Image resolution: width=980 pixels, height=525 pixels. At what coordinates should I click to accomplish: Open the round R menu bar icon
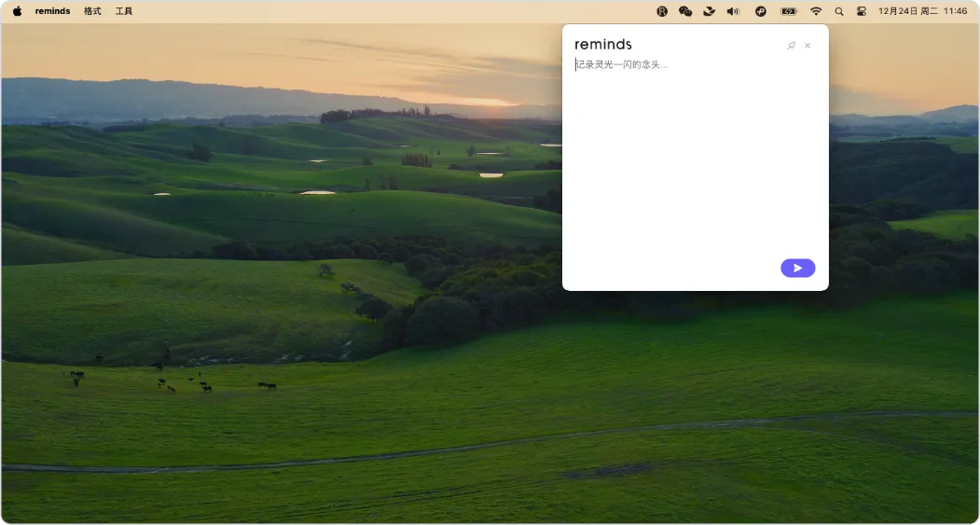tap(662, 11)
